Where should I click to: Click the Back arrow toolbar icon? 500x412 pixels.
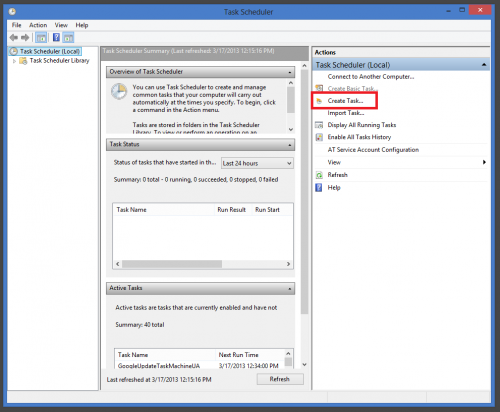tap(13, 38)
